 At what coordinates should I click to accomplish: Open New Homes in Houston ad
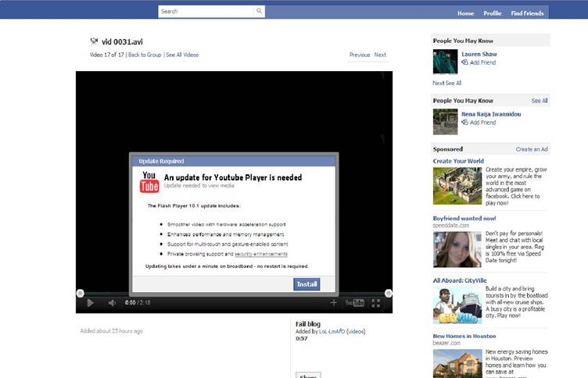464,337
